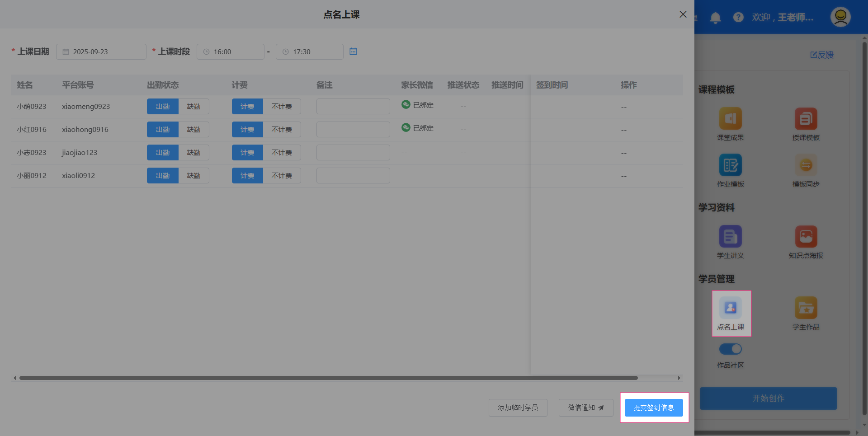Open the 16:00 start time picker

[x=231, y=52]
